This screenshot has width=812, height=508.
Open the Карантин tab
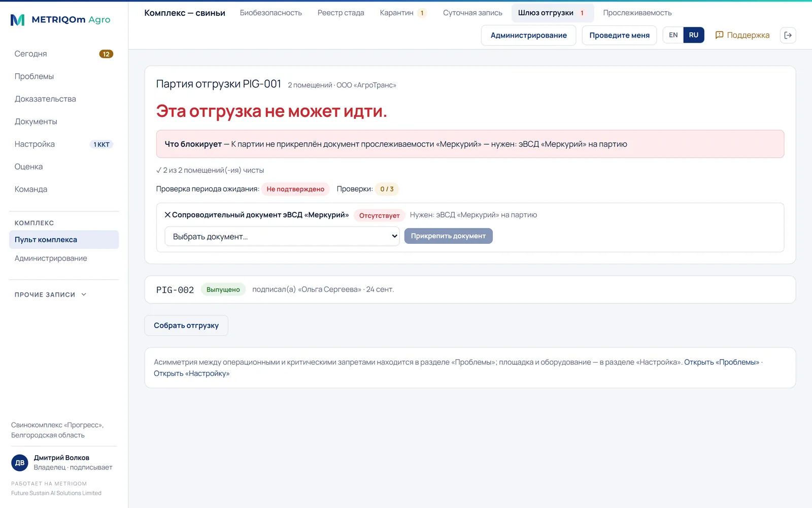coord(403,13)
